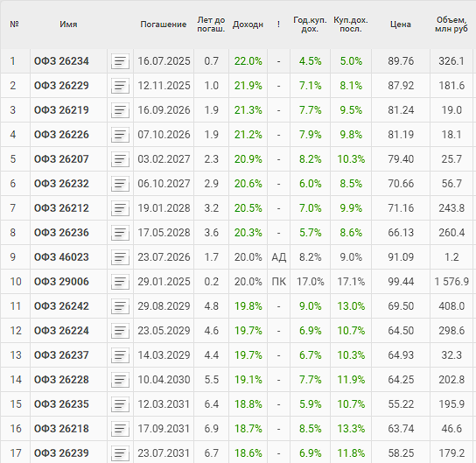The image size is (476, 463).
Task: Sort by Лет до погаш. header
Action: [x=211, y=25]
